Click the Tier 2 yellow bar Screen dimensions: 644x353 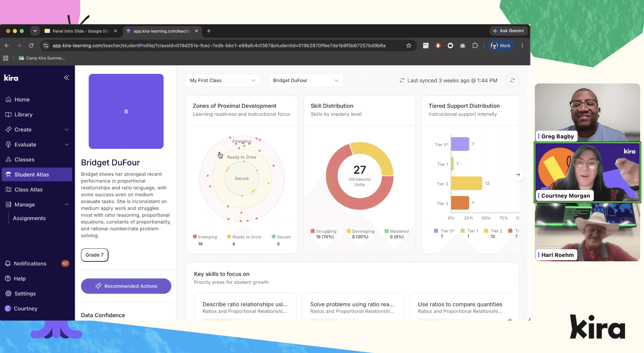467,183
